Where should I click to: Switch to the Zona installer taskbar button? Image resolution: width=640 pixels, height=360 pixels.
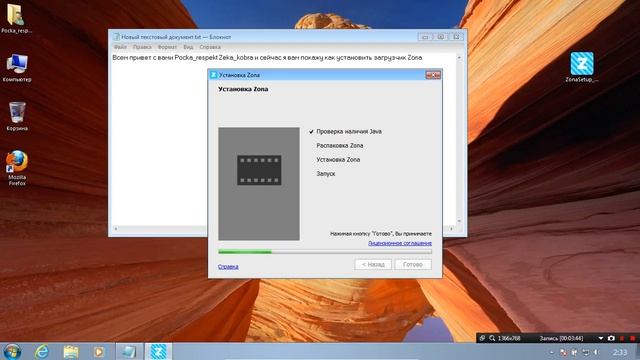tap(158, 351)
